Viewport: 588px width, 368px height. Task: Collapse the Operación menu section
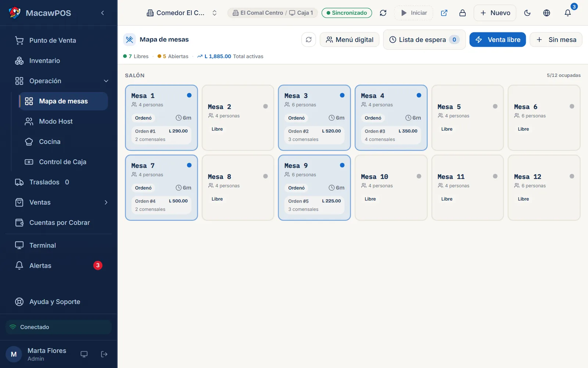coord(61,81)
